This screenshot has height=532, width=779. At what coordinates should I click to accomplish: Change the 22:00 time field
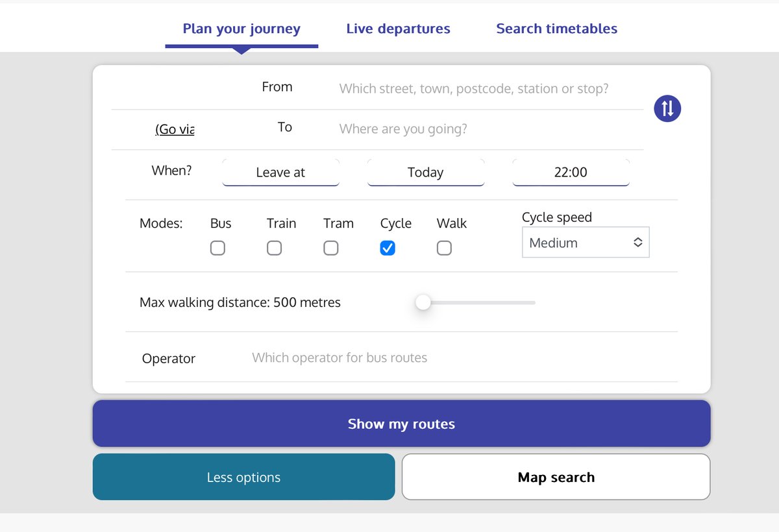point(571,173)
